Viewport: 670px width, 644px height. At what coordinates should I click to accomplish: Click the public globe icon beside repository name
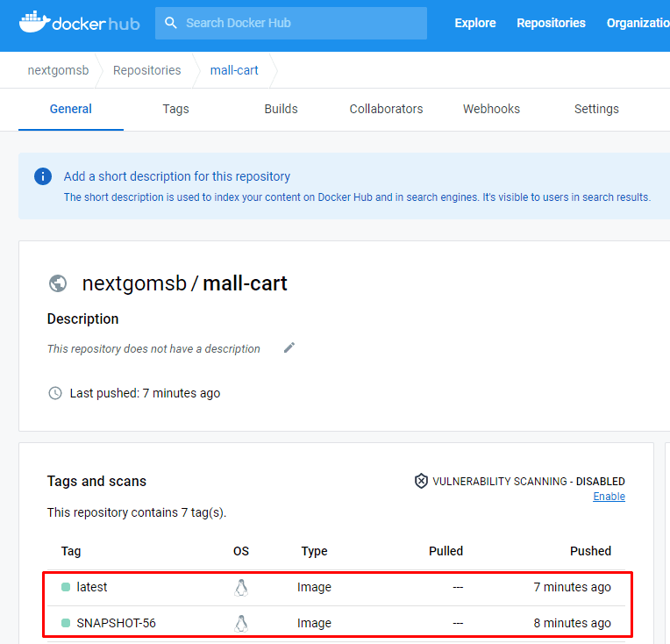58,283
